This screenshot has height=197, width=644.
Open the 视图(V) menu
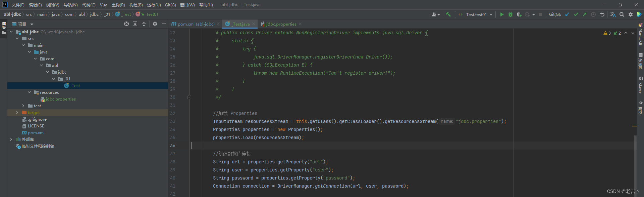click(52, 5)
